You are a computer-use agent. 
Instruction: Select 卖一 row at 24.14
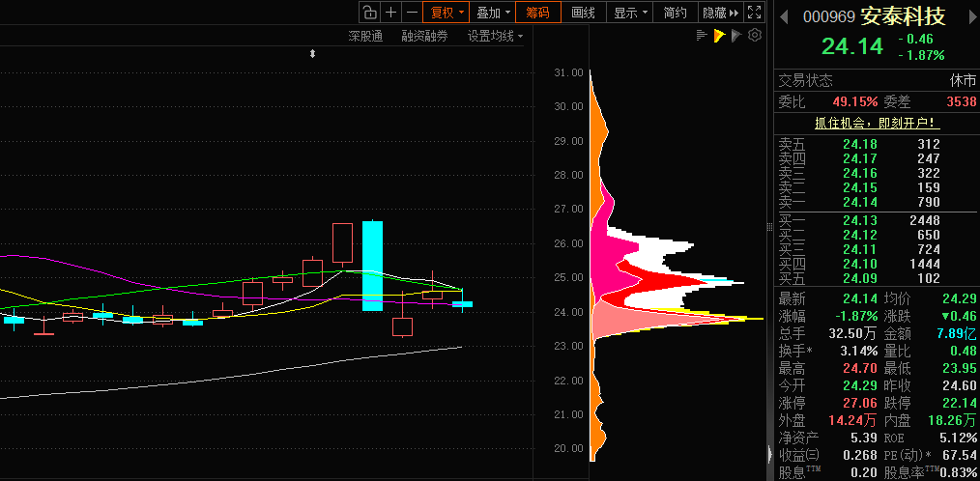(x=877, y=202)
